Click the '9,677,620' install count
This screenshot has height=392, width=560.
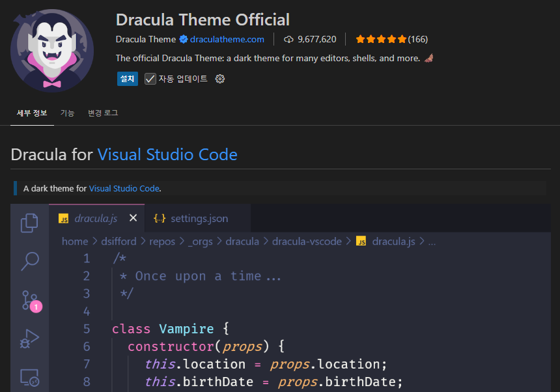click(x=317, y=39)
